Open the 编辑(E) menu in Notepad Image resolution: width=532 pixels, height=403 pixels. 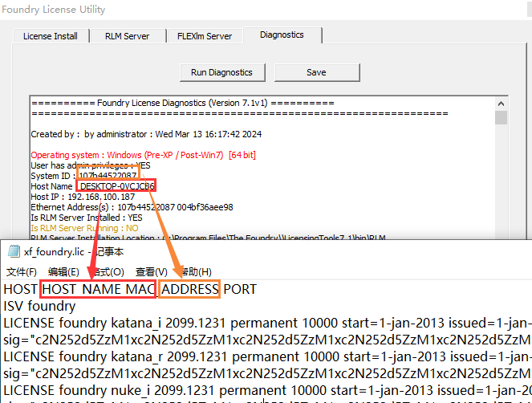point(63,272)
